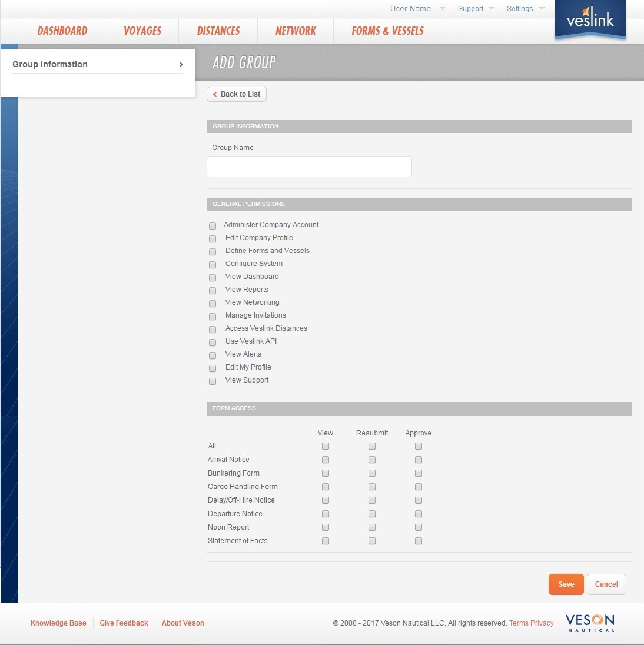This screenshot has height=645, width=644.
Task: Click inside the Group Name field
Action: click(x=309, y=167)
